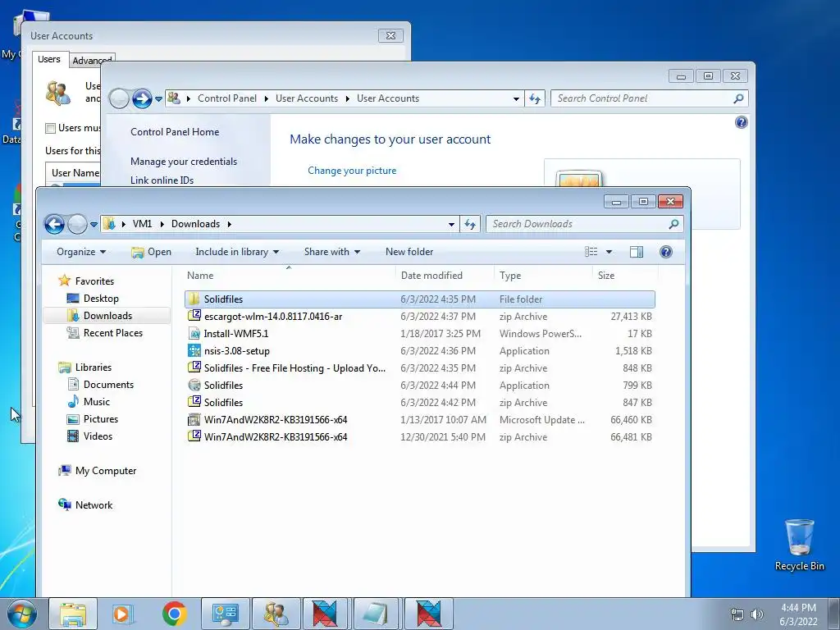Image resolution: width=840 pixels, height=630 pixels.
Task: Sort by the Type column header
Action: coord(543,276)
